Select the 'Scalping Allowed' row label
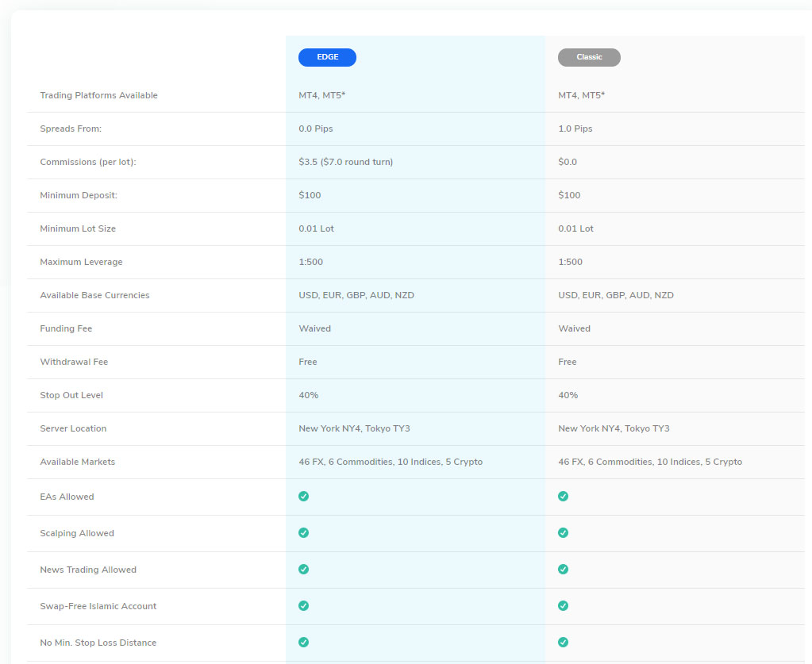 click(x=77, y=534)
